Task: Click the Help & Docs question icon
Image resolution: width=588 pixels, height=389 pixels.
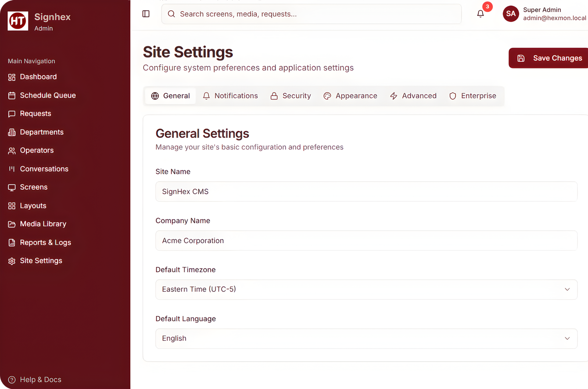Action: [x=12, y=380]
